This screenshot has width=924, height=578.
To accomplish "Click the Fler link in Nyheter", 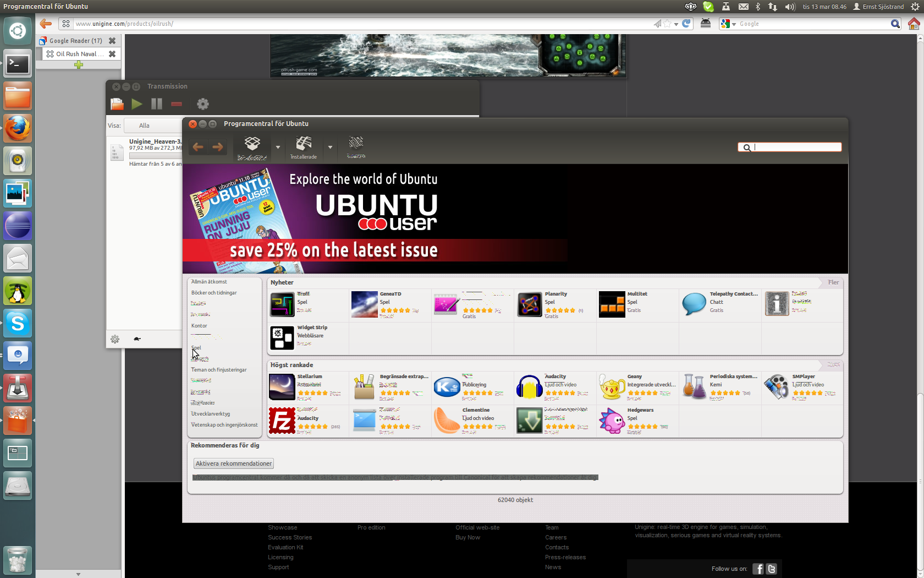I will [833, 282].
